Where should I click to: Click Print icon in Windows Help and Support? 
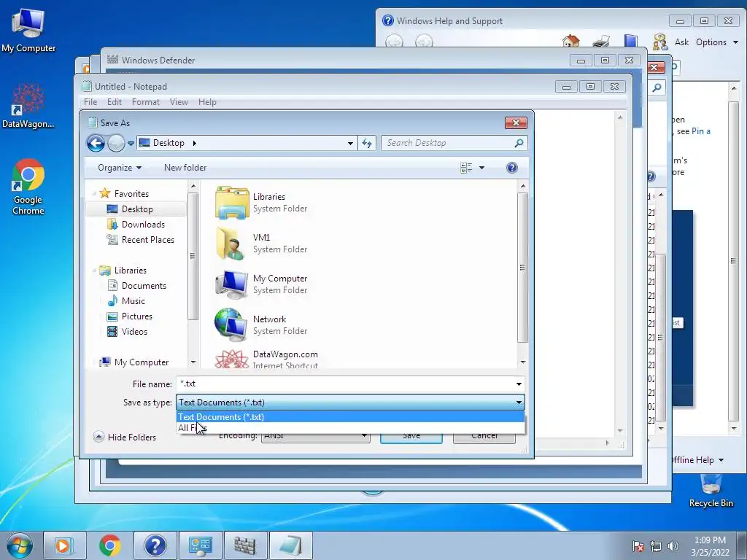tap(601, 42)
